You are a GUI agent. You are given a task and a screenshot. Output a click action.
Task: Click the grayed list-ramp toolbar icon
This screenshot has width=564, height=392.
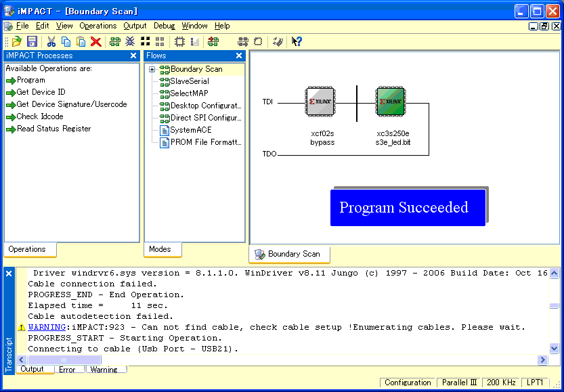(194, 42)
